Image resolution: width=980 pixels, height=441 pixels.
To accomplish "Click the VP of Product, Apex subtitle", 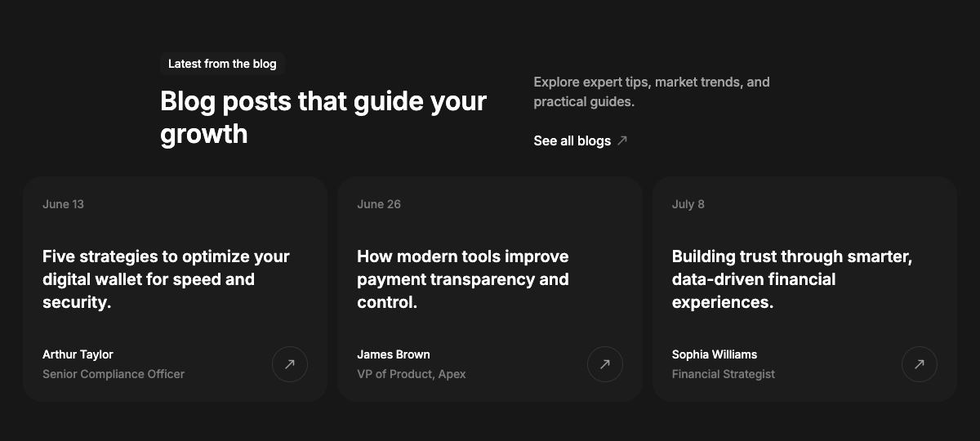I will pyautogui.click(x=412, y=374).
